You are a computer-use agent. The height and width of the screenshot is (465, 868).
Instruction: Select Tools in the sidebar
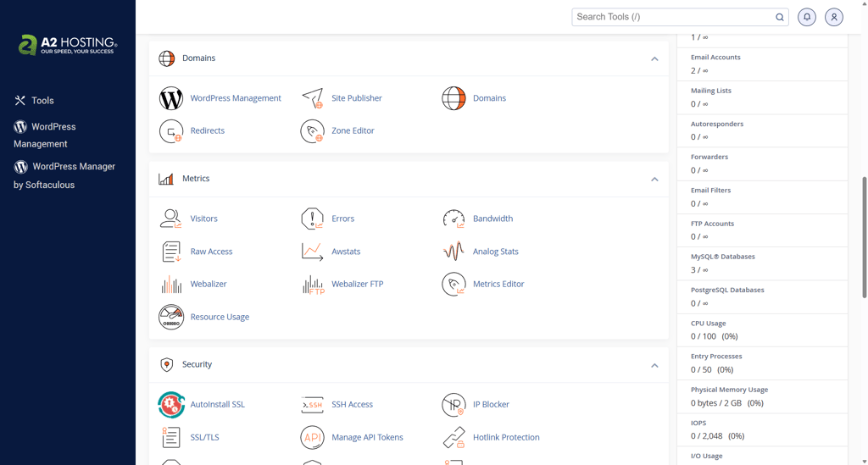pos(34,101)
